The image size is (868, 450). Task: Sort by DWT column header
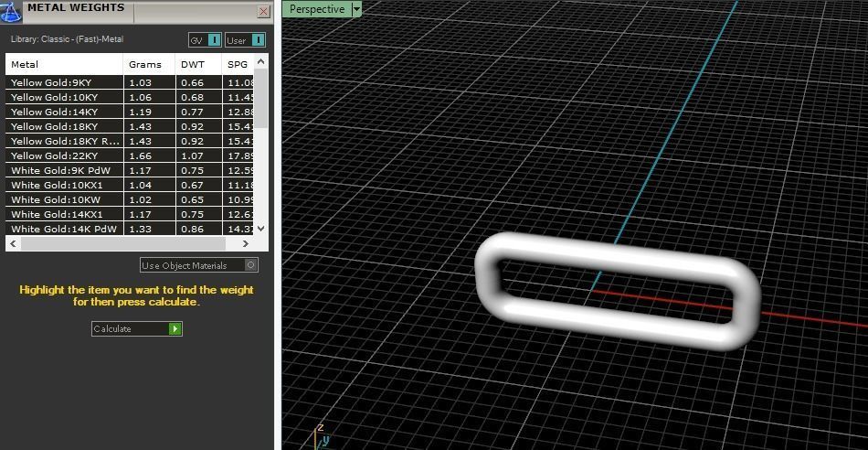[199, 64]
